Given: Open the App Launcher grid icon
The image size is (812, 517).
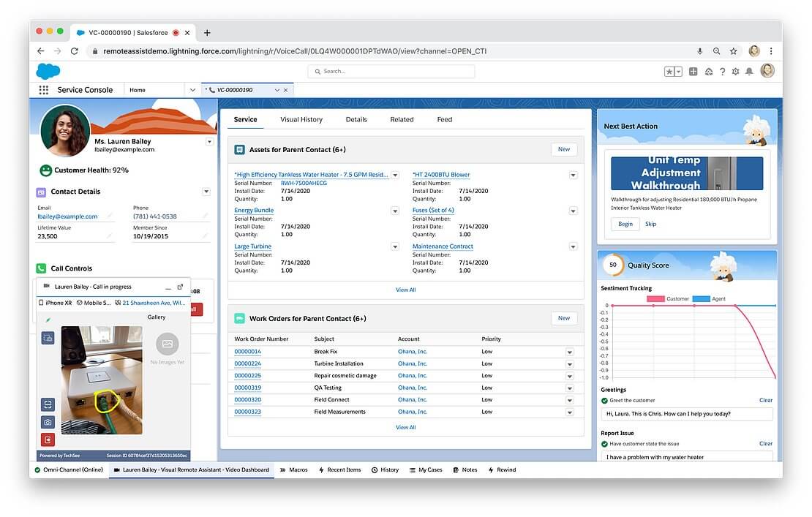Looking at the screenshot, I should tap(44, 90).
